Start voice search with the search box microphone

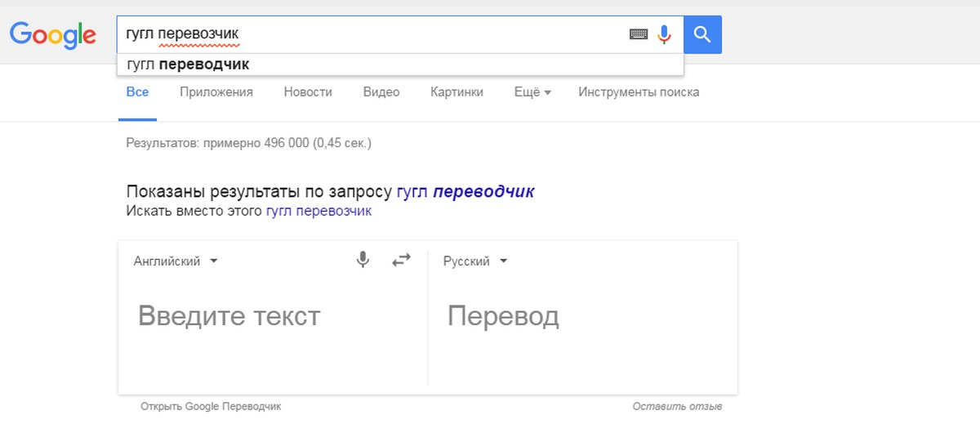click(x=664, y=34)
